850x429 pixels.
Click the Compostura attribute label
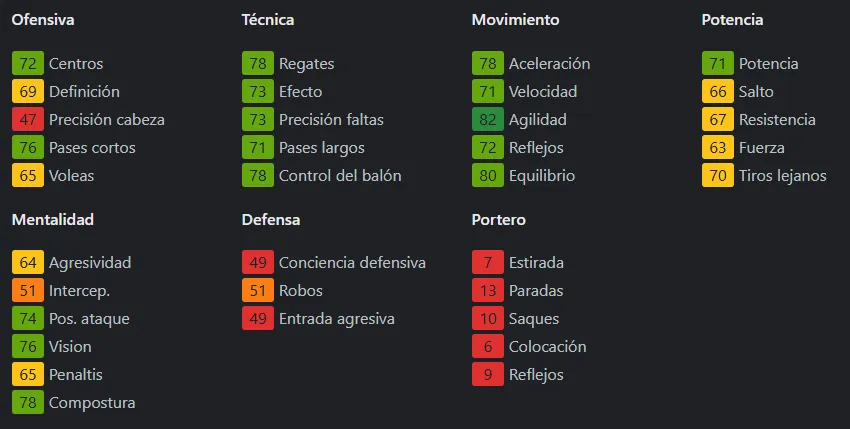tap(92, 403)
